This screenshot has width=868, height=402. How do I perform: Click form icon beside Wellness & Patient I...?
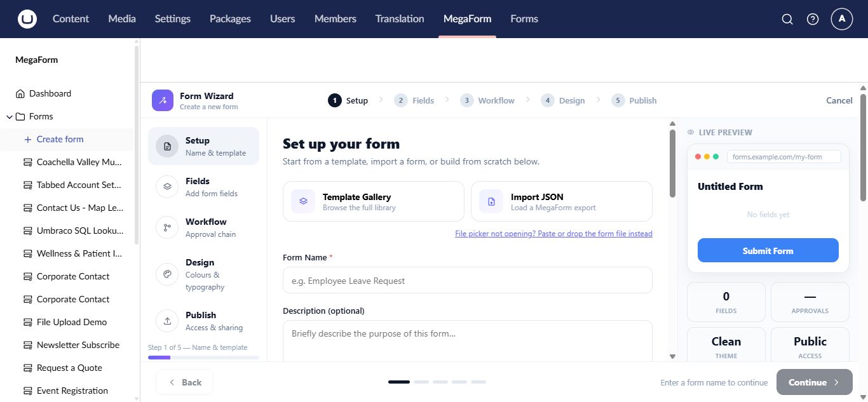27,253
